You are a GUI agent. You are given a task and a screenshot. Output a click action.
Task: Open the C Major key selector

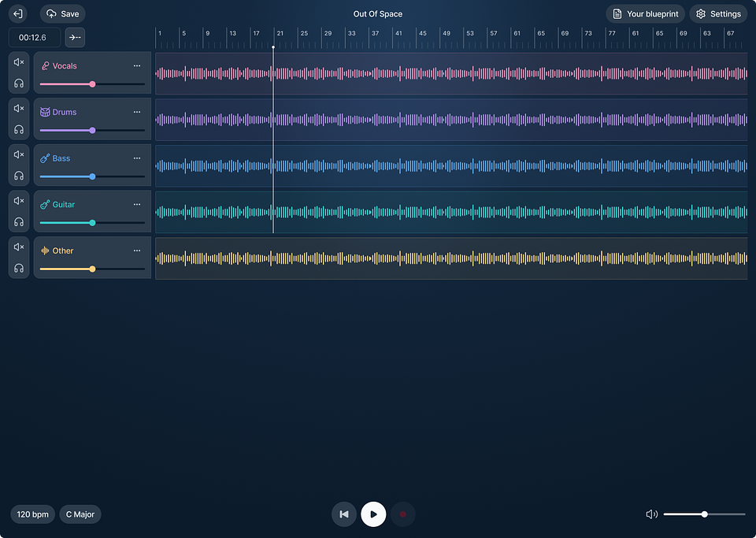80,514
